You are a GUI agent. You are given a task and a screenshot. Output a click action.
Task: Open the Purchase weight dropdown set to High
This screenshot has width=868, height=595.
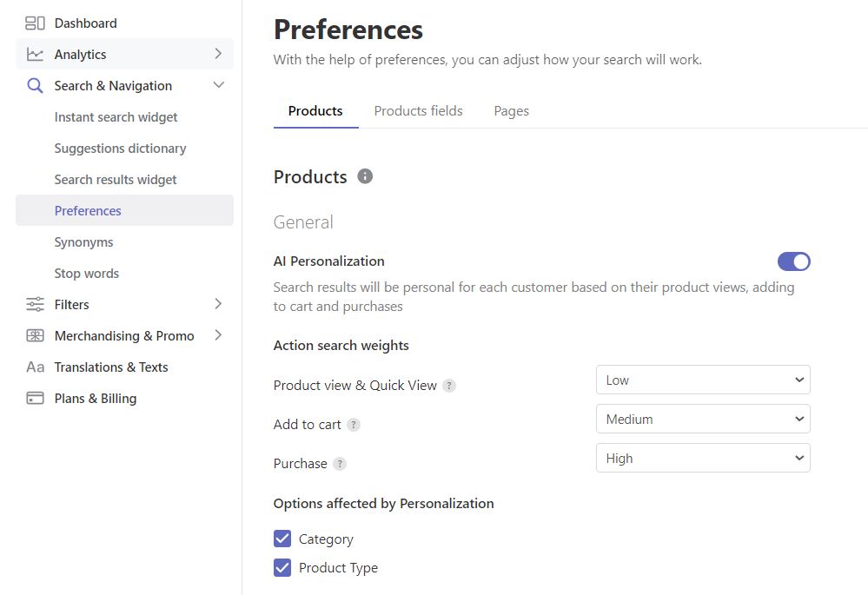click(x=703, y=458)
